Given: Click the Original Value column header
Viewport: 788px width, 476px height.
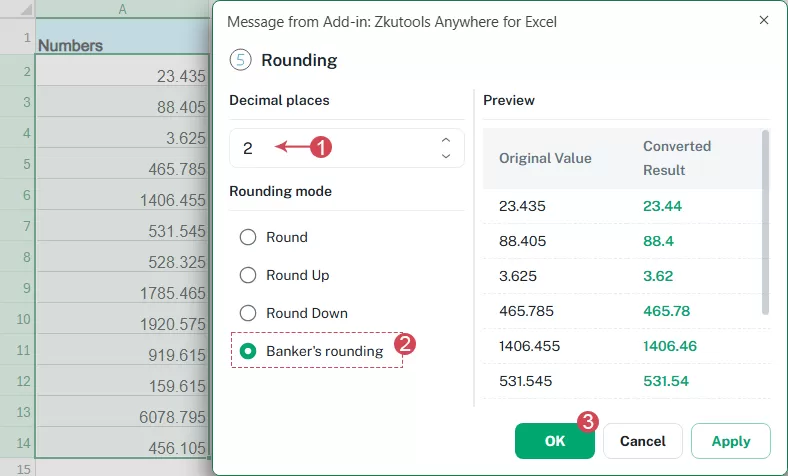Looking at the screenshot, I should click(545, 158).
